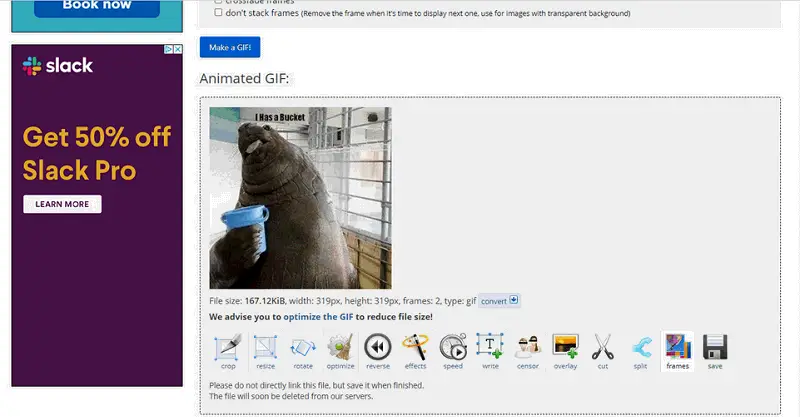Click the animated walrus GIF preview
Viewport: 800px width, 417px height.
(301, 198)
